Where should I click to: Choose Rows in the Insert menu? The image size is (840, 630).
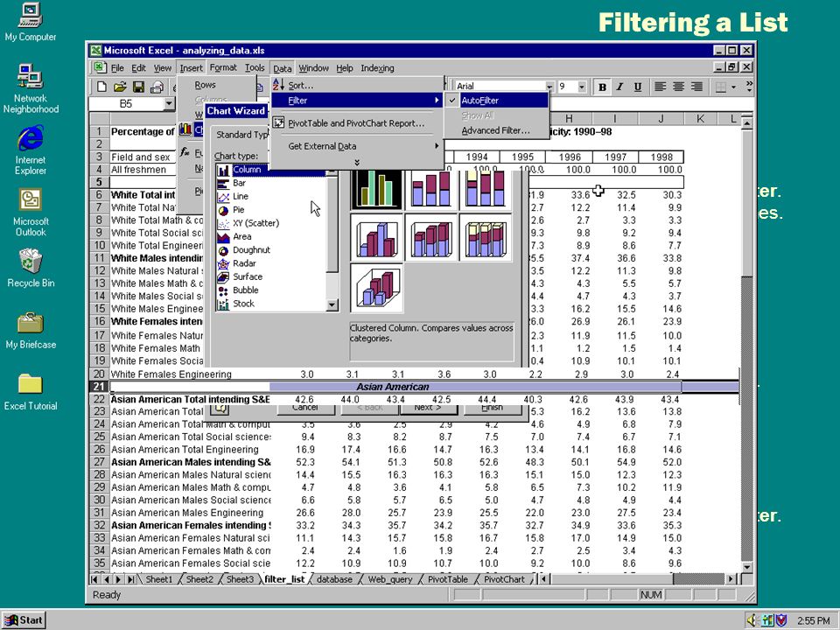coord(205,85)
